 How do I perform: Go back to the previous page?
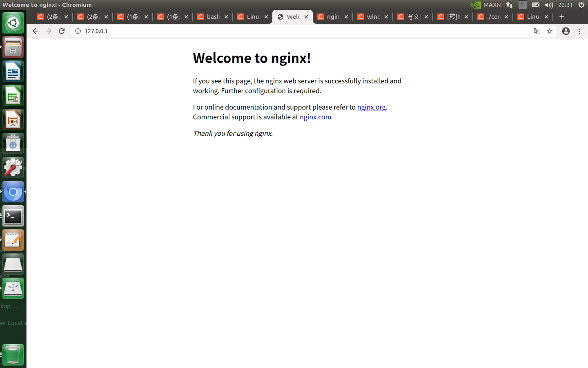36,31
